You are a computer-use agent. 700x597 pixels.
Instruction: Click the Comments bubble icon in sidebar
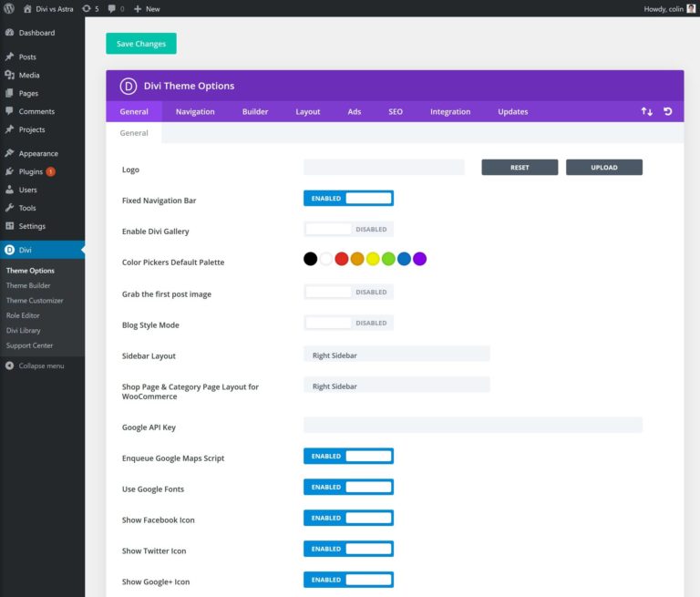tap(9, 111)
